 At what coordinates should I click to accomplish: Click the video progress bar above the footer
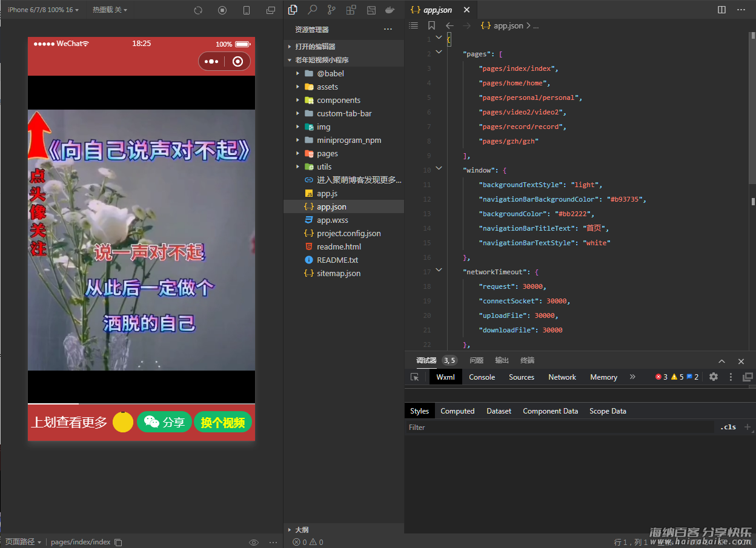141,403
